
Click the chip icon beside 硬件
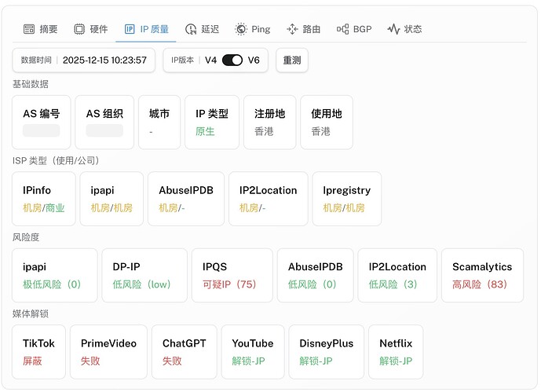pos(79,29)
